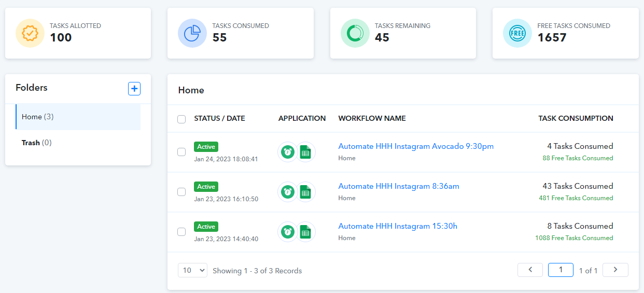Click the Tasks Consumed pie chart icon

(x=192, y=33)
